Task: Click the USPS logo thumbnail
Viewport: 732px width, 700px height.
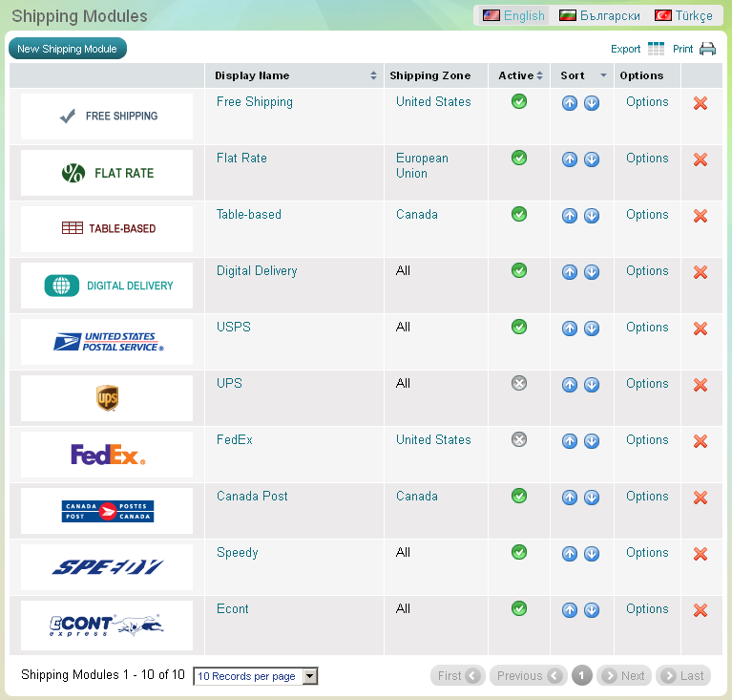Action: click(107, 342)
